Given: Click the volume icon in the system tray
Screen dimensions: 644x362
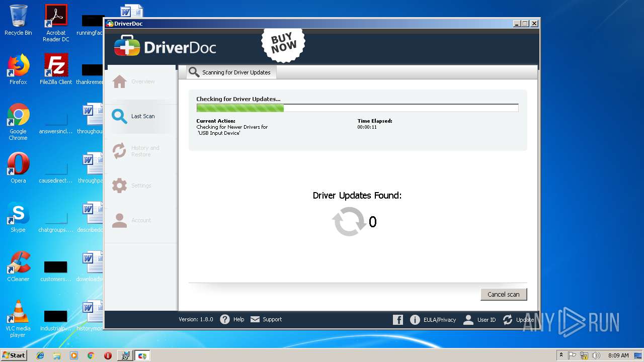Looking at the screenshot, I should 596,355.
